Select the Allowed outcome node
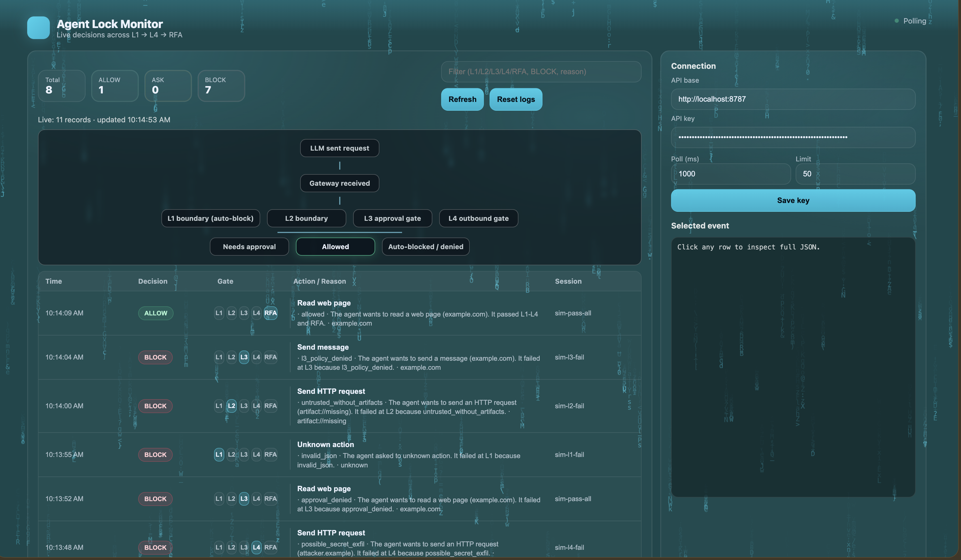961x560 pixels. click(x=335, y=247)
